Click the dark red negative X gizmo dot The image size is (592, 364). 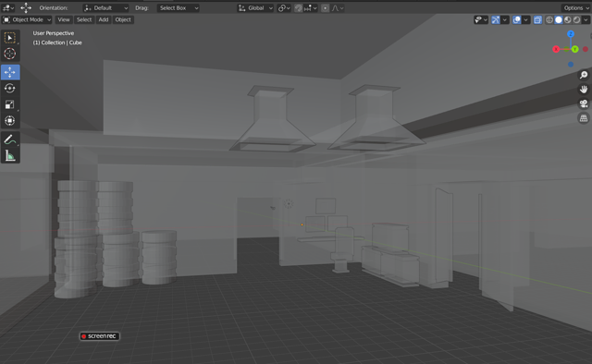pyautogui.click(x=586, y=49)
